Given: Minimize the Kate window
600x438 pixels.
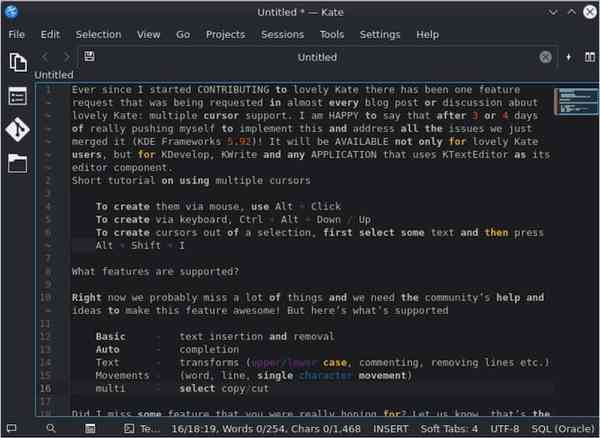Looking at the screenshot, I should tap(552, 12).
